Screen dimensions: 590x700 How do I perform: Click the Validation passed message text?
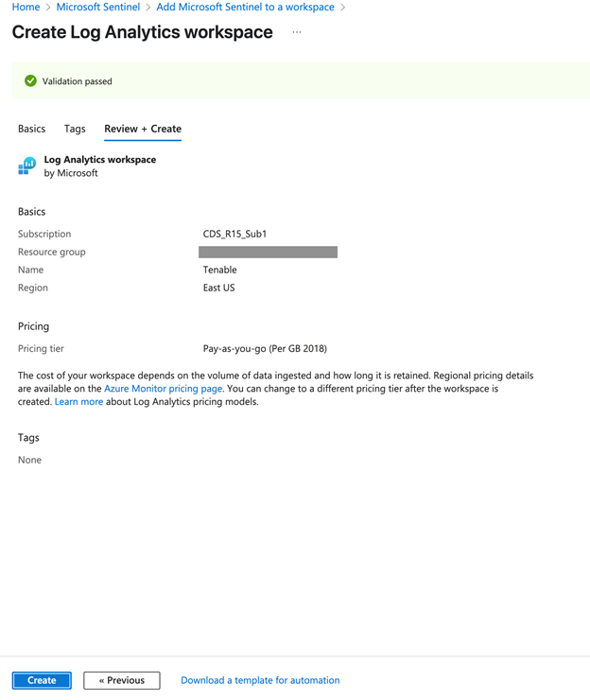pyautogui.click(x=78, y=81)
